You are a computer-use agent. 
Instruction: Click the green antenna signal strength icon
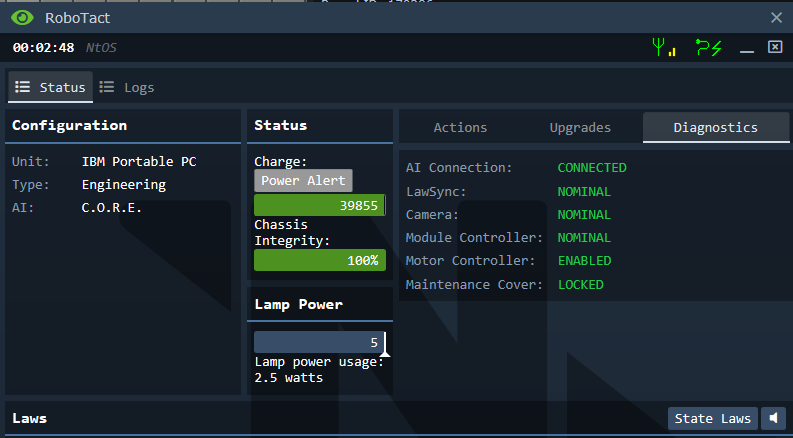pos(664,48)
